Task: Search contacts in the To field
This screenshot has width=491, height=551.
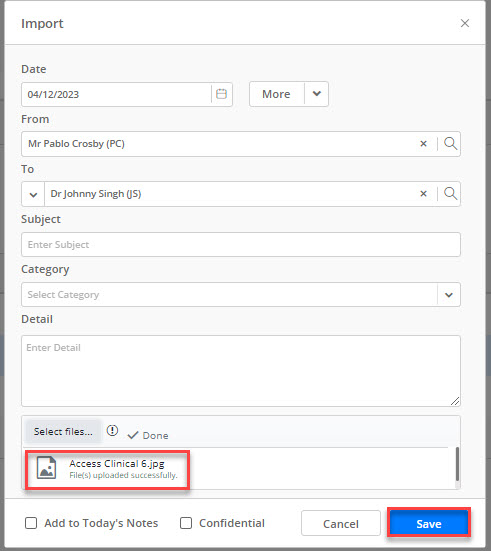Action: click(x=450, y=194)
